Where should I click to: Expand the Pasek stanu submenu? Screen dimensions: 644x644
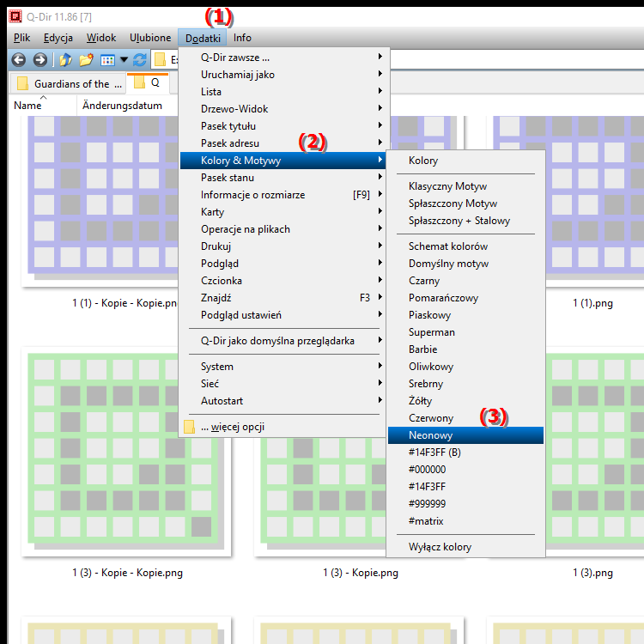coord(283,178)
